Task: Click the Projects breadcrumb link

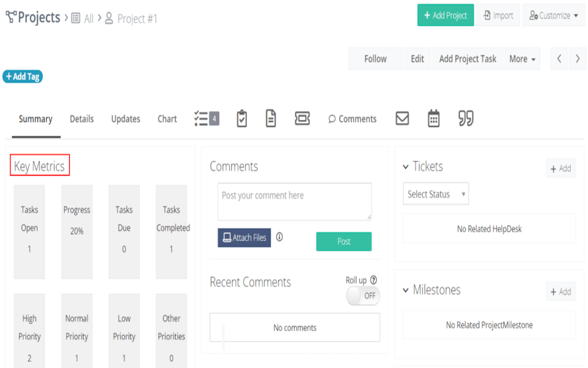Action: click(39, 17)
